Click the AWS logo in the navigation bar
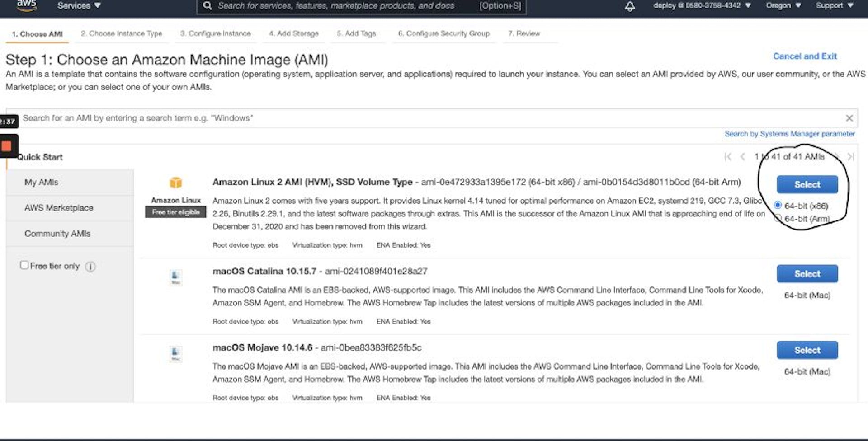 click(26, 5)
